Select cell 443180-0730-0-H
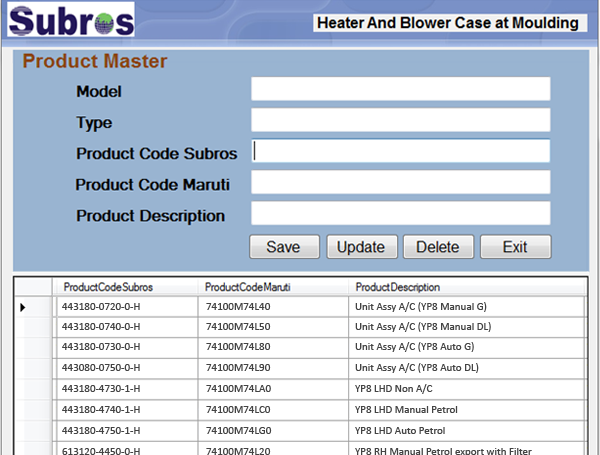 (127, 347)
